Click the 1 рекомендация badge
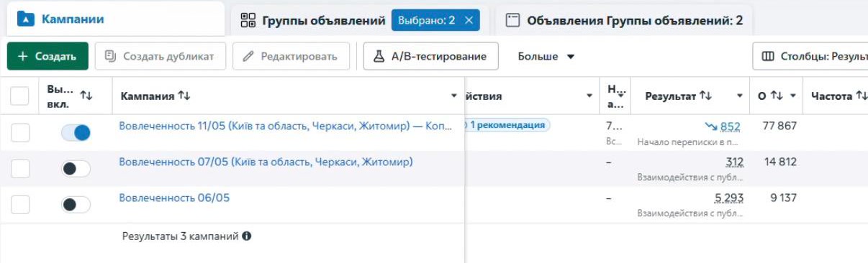 (507, 125)
